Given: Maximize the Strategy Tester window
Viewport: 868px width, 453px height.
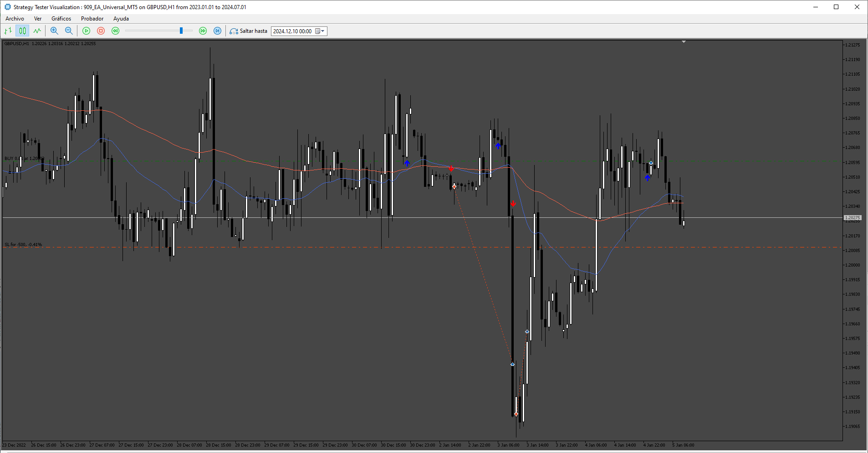Looking at the screenshot, I should [x=836, y=7].
